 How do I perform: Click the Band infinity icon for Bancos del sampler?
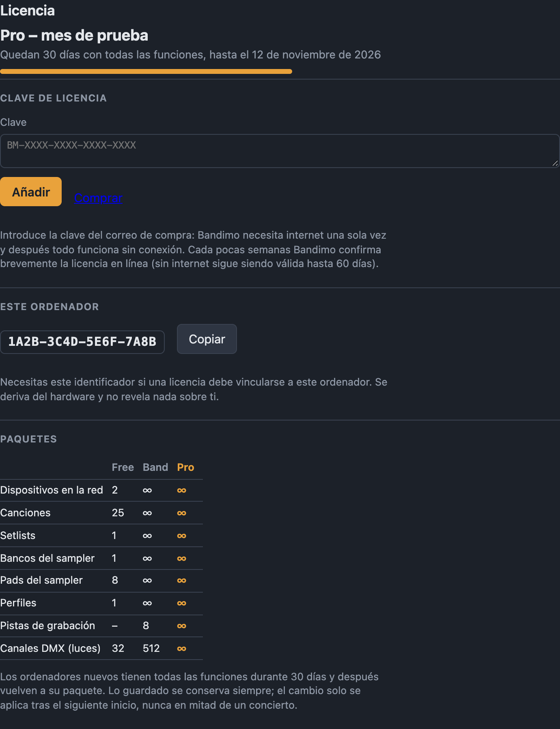(x=147, y=559)
